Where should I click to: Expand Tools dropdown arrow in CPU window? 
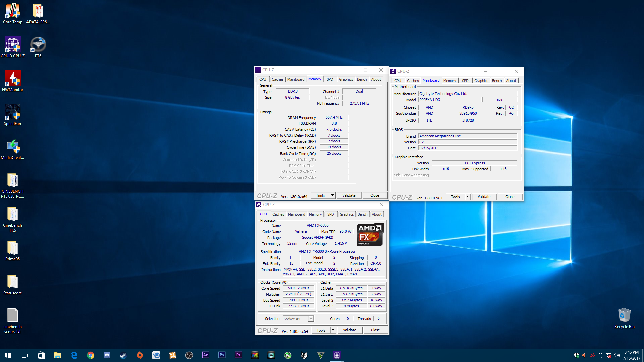click(x=333, y=330)
